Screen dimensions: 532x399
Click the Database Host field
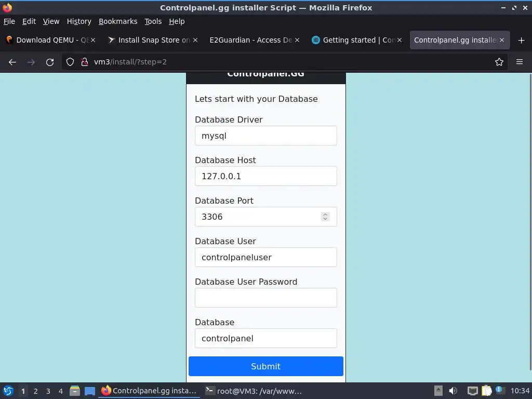pyautogui.click(x=265, y=176)
